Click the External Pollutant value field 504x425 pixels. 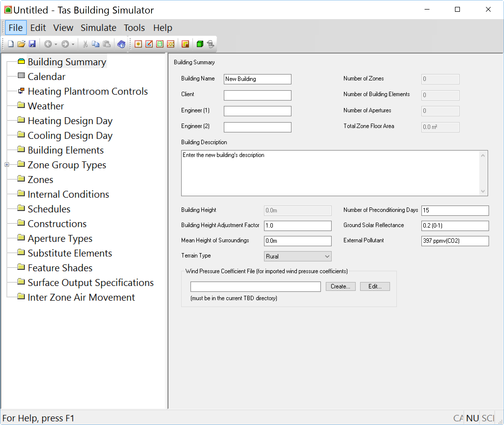[x=455, y=241]
